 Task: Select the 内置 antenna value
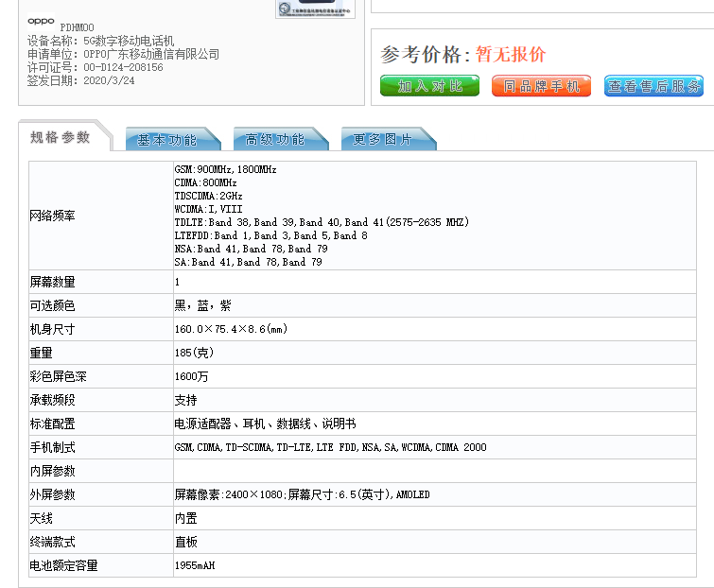pyautogui.click(x=185, y=519)
